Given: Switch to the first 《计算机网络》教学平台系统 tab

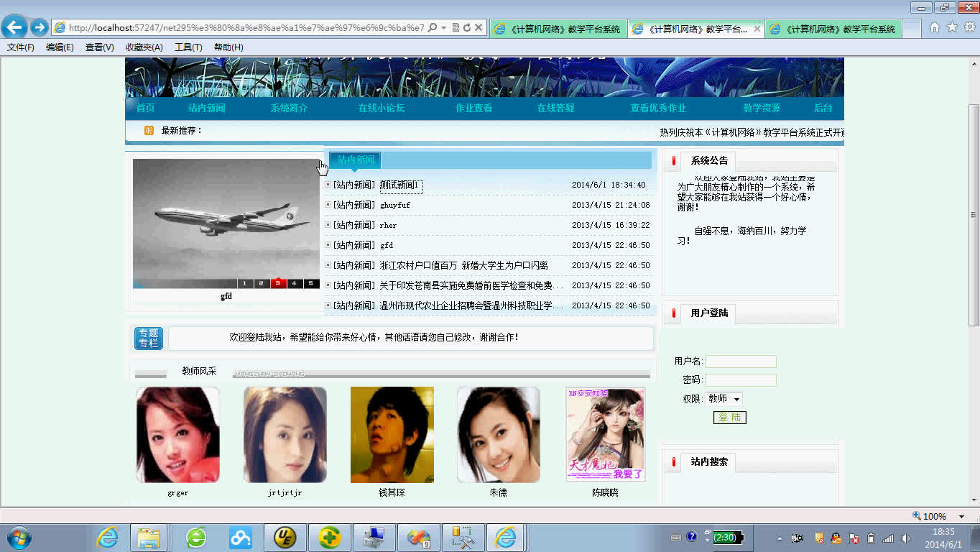Looking at the screenshot, I should click(x=558, y=29).
